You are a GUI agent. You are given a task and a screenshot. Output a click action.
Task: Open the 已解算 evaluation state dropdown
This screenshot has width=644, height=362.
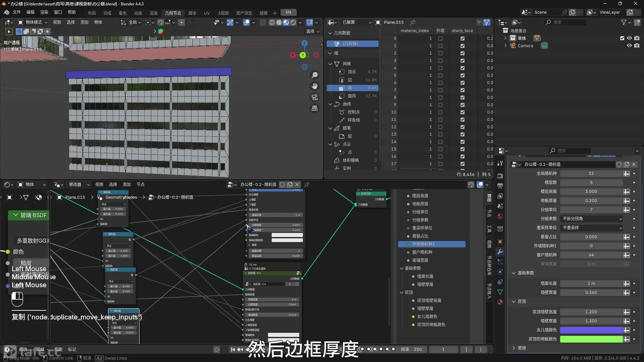click(356, 22)
